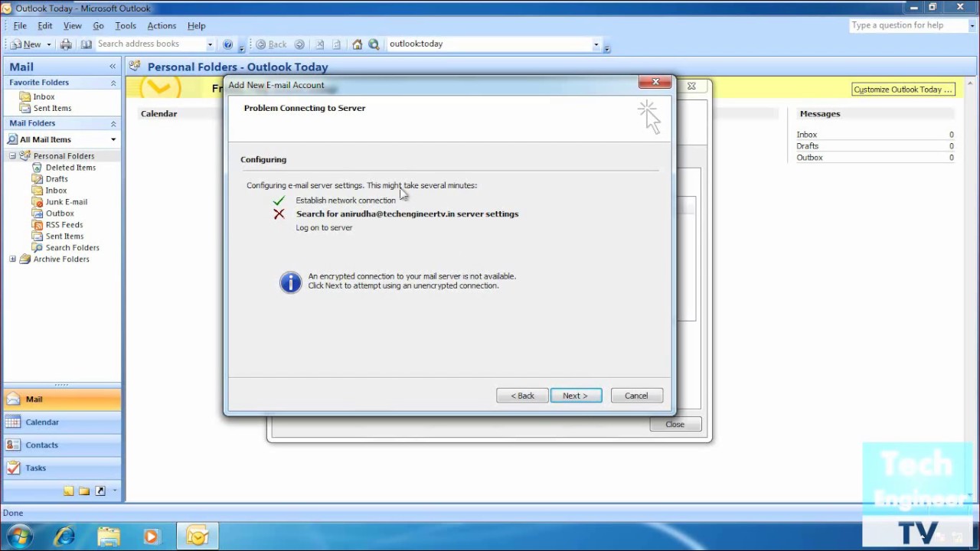Collapse the Favorite Folders section

tap(113, 83)
